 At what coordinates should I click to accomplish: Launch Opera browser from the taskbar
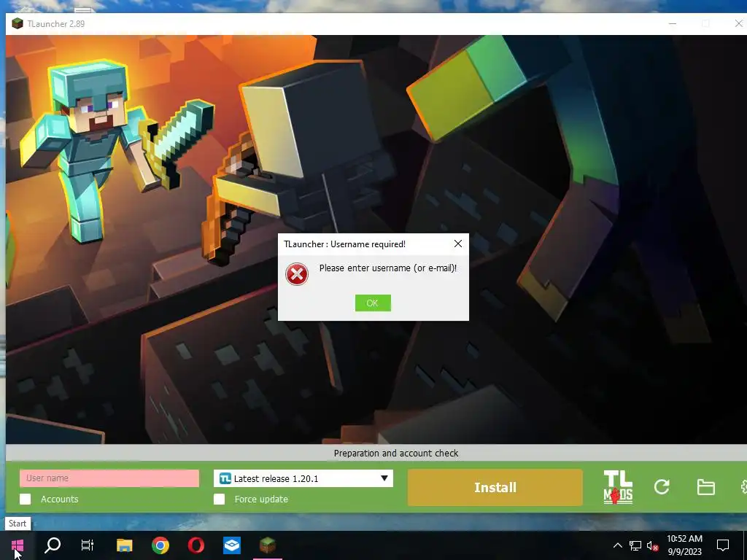coord(196,545)
